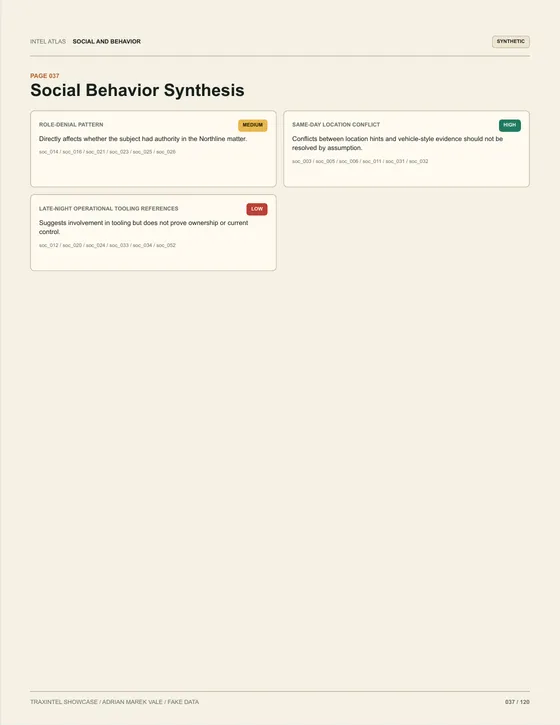Click the Social Behavior Synthesis title
The width and height of the screenshot is (560, 725).
tap(137, 90)
